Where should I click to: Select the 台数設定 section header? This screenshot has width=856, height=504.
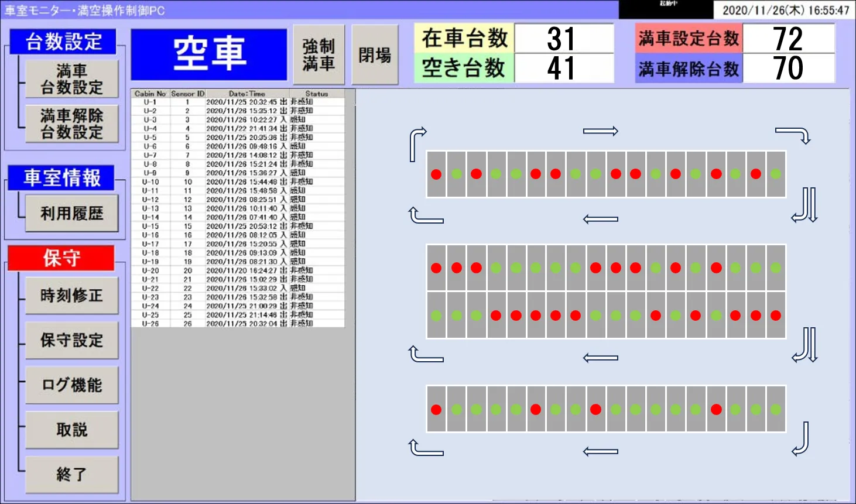coord(63,42)
